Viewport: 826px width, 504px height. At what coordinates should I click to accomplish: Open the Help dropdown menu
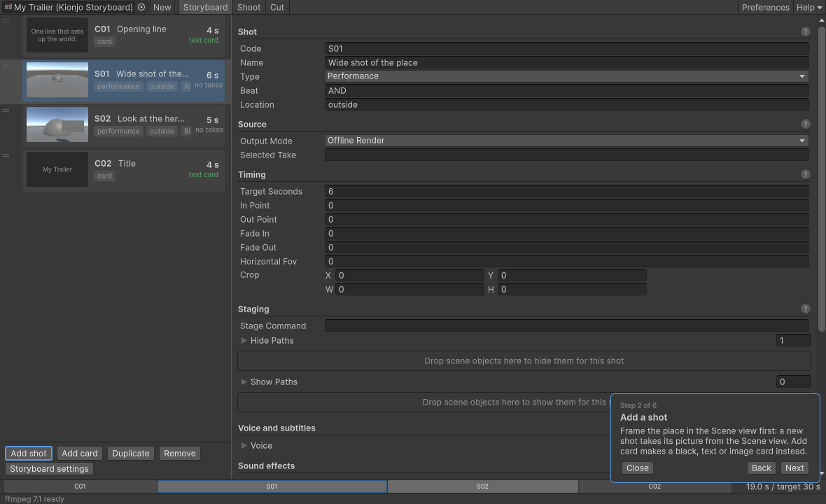tap(808, 8)
